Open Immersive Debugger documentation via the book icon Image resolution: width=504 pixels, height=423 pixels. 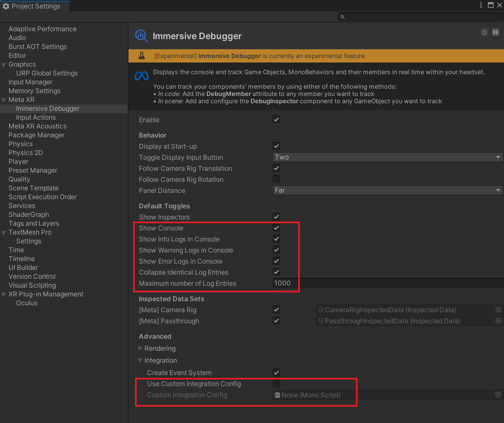tap(495, 32)
